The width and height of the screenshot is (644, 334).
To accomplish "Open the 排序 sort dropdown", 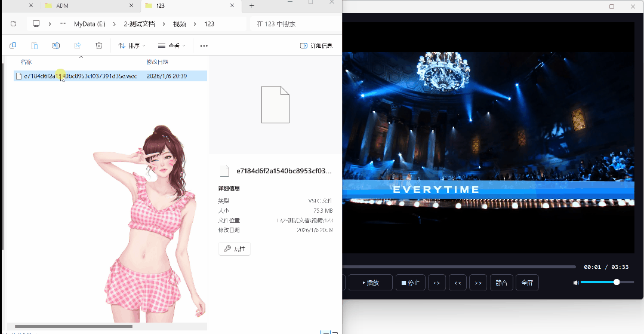I will [x=132, y=45].
